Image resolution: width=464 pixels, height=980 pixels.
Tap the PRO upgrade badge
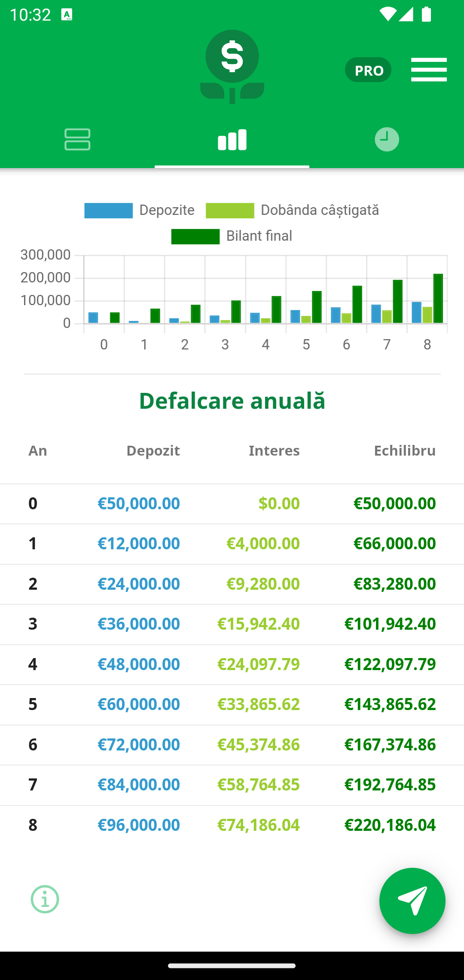(368, 70)
